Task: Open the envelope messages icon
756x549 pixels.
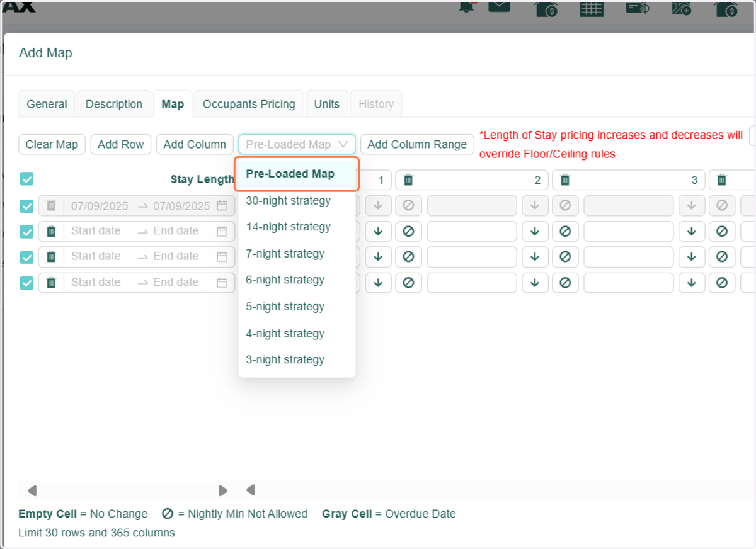Action: pos(499,8)
